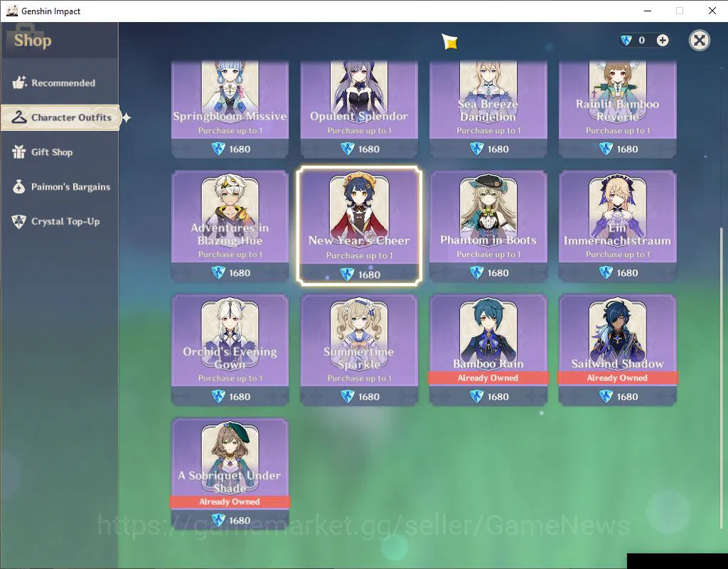The image size is (728, 569).
Task: Click 'Purchase up to 1' under New Year's Cheer
Action: coord(359,255)
